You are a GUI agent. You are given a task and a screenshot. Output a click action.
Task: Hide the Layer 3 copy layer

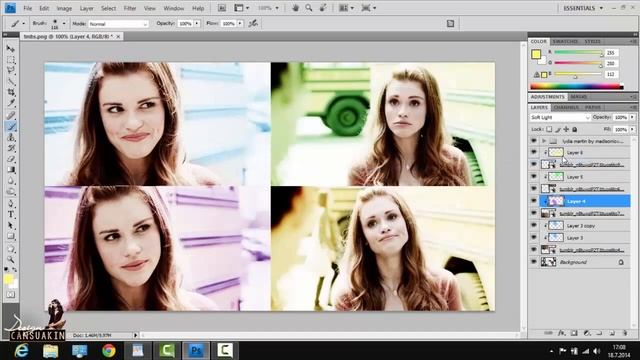pos(533,225)
